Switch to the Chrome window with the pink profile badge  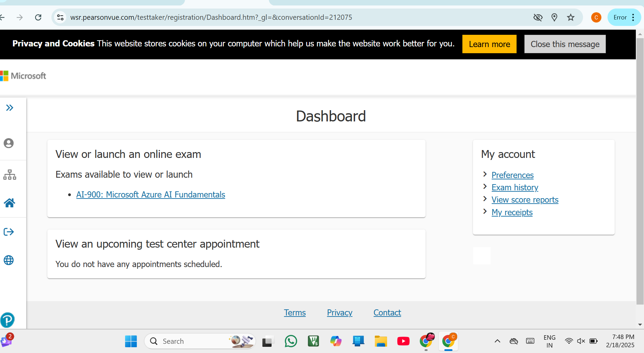[x=426, y=341]
